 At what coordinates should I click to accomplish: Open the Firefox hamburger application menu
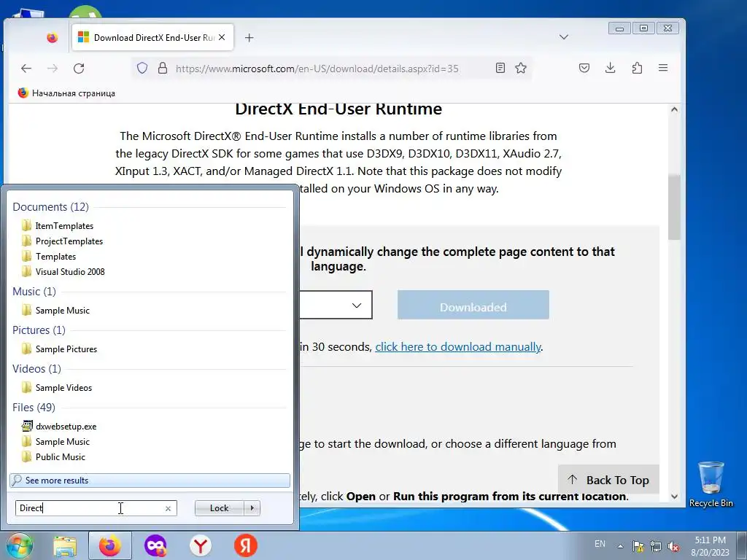pos(662,68)
